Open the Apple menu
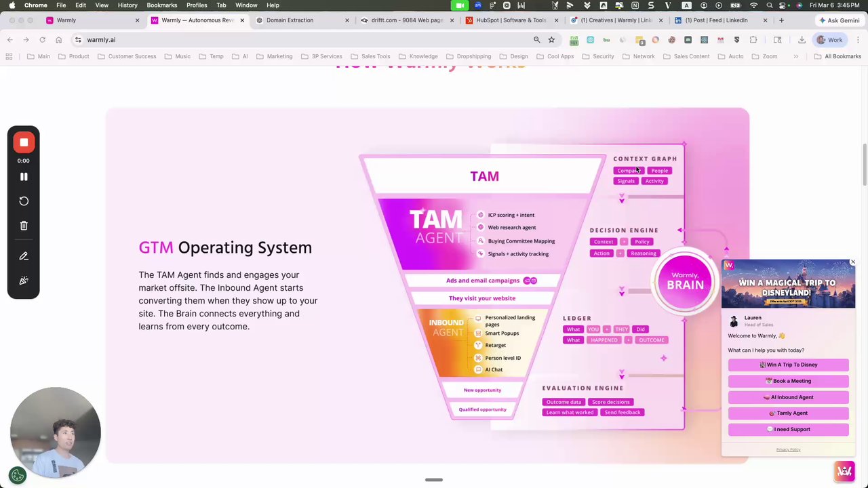868x488 pixels. [x=12, y=5]
